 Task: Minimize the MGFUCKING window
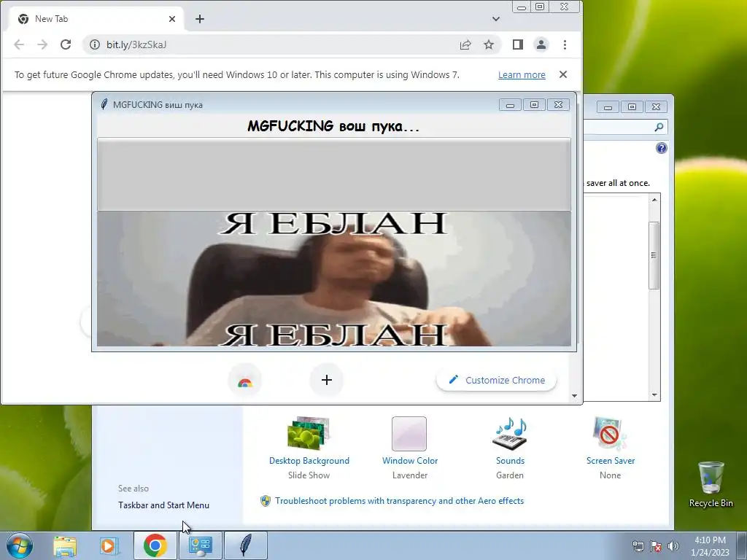pyautogui.click(x=510, y=104)
